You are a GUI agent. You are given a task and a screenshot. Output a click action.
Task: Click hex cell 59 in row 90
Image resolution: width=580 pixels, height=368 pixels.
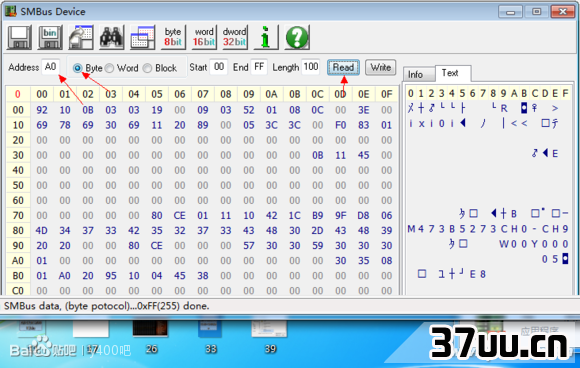click(318, 246)
